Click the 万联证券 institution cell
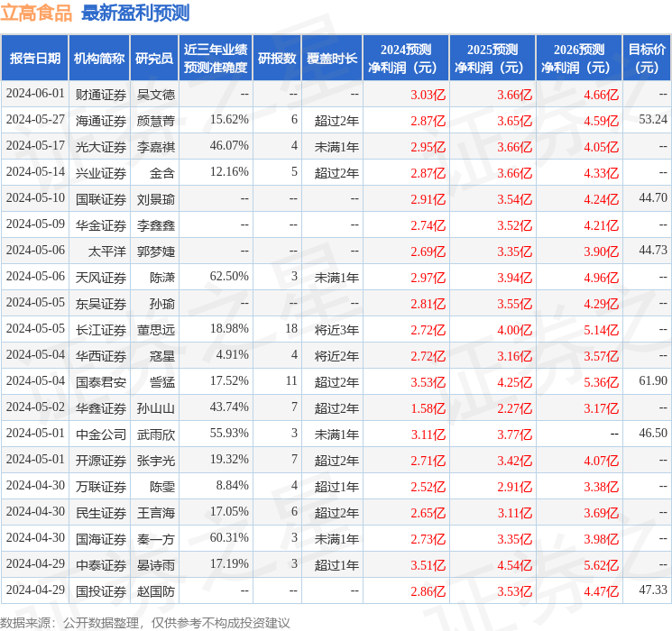The image size is (672, 631). point(101,487)
